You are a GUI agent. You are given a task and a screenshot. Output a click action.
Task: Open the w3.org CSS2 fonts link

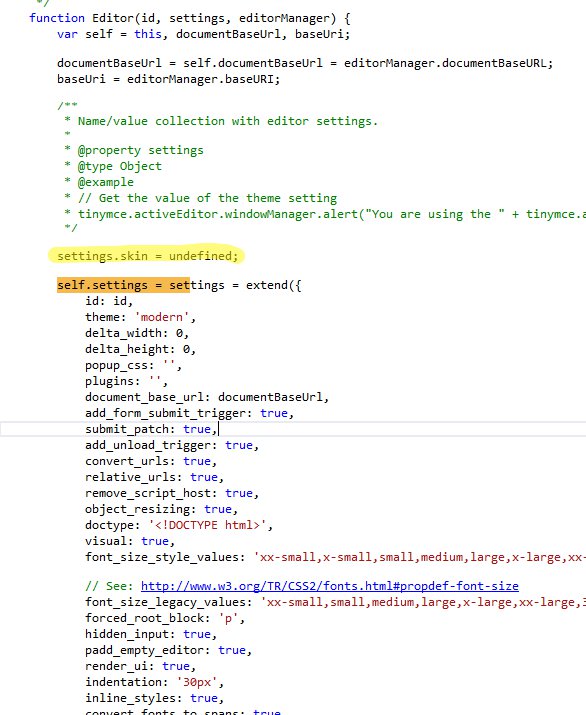click(329, 586)
